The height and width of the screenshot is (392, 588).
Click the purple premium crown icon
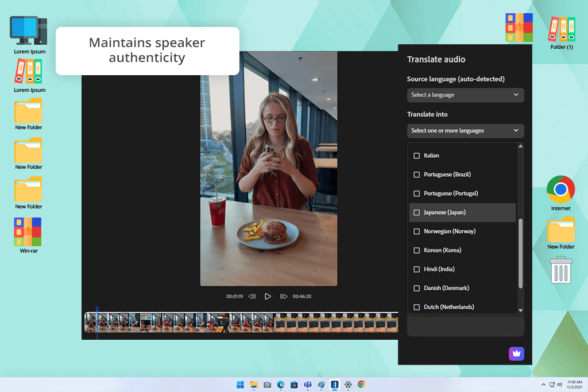[516, 354]
